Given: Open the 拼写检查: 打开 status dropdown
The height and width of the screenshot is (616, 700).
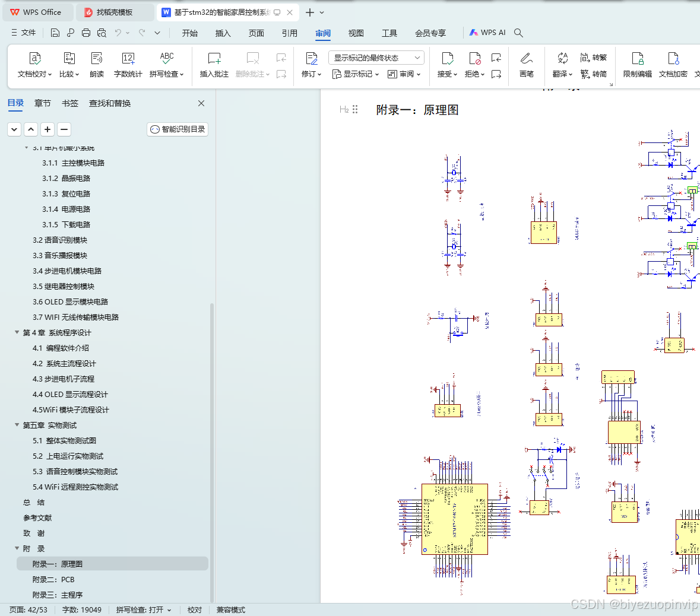Looking at the screenshot, I should click(144, 609).
